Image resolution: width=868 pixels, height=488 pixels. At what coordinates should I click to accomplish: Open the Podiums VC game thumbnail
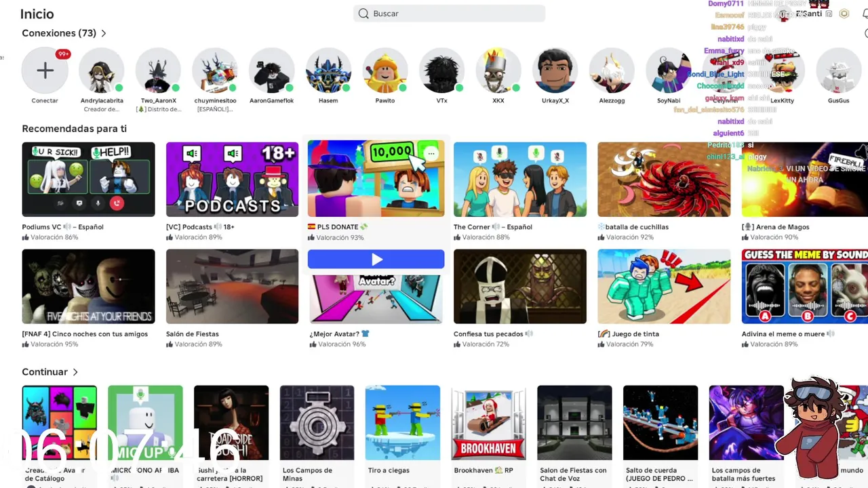tap(88, 179)
